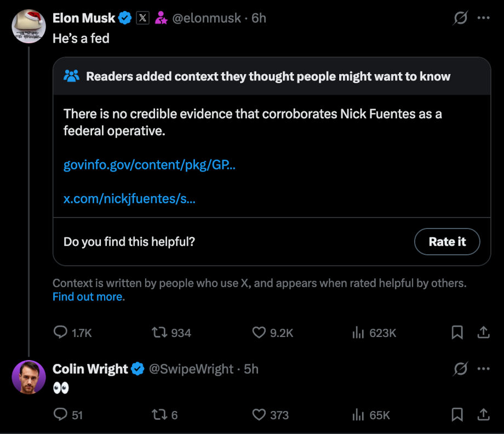The width and height of the screenshot is (504, 434).
Task: Open the govinfo.gov link
Action: pos(150,165)
